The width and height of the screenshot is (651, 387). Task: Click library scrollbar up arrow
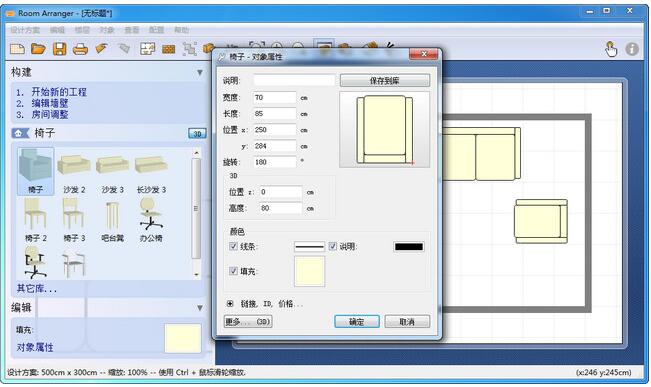196,153
